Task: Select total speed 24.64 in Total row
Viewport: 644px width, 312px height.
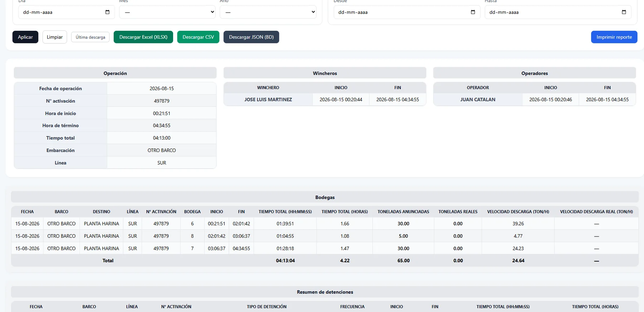Action: (x=518, y=260)
